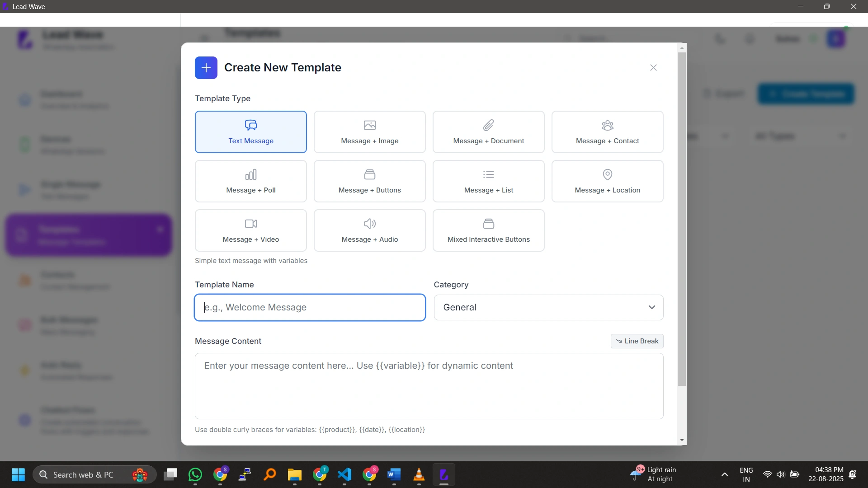The height and width of the screenshot is (488, 868).
Task: Open the taskbar clock showing 04:38 PM
Action: [826, 474]
